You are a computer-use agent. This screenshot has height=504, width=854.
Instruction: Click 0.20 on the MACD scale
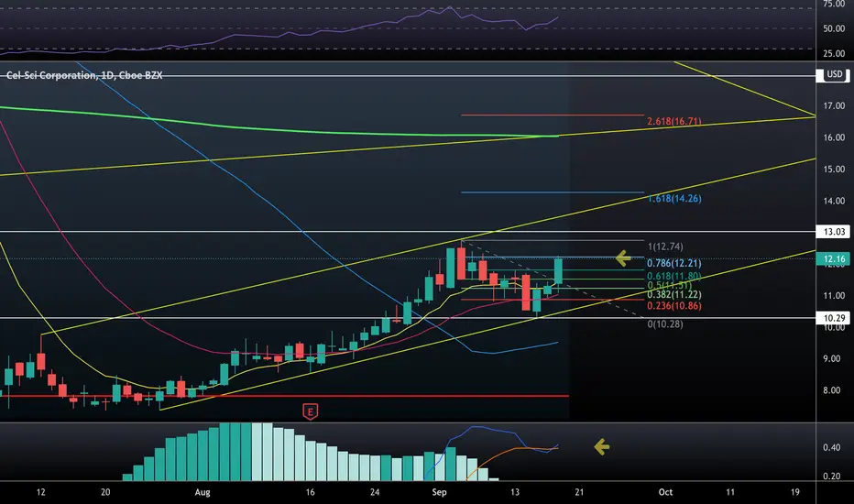832,476
